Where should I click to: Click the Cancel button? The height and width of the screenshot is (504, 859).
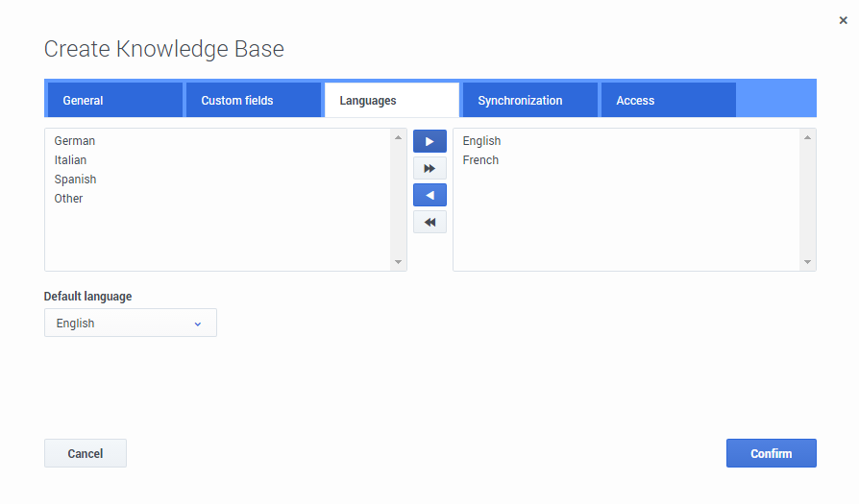86,454
